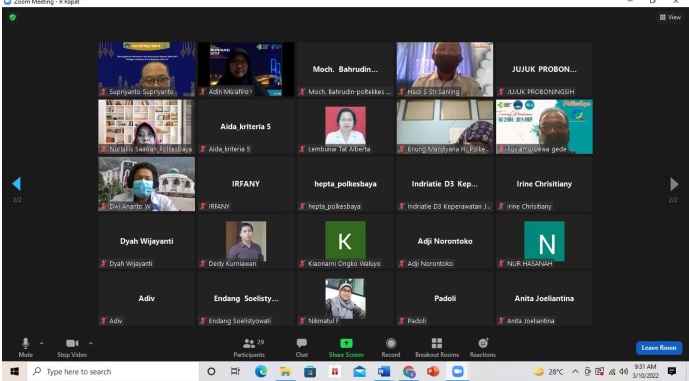Select Adji Norontoko participant tile

tap(445, 241)
